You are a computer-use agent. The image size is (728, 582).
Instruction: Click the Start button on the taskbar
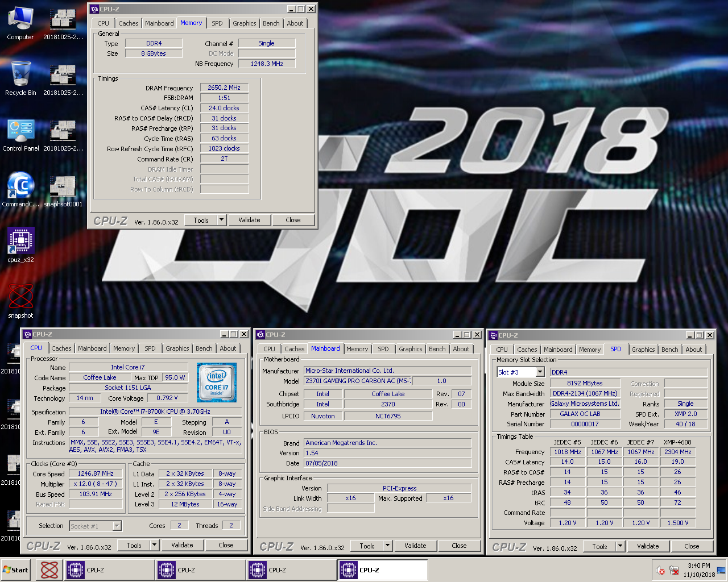16,570
